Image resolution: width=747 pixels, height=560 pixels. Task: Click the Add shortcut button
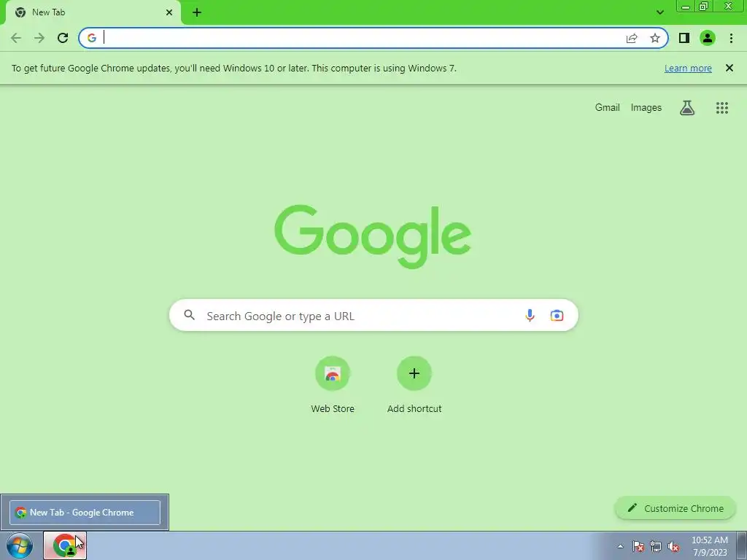[x=414, y=385]
